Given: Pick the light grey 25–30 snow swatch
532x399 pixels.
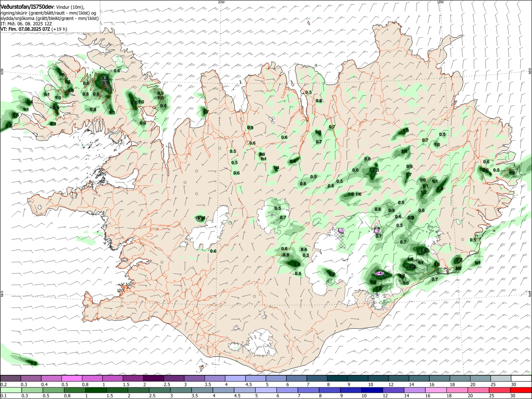Looking at the screenshot, I should click(x=501, y=379).
